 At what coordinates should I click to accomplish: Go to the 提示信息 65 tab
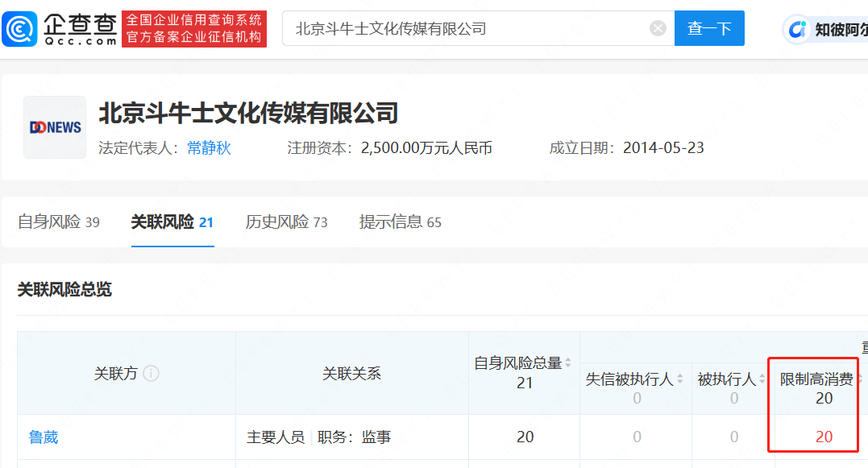click(401, 222)
